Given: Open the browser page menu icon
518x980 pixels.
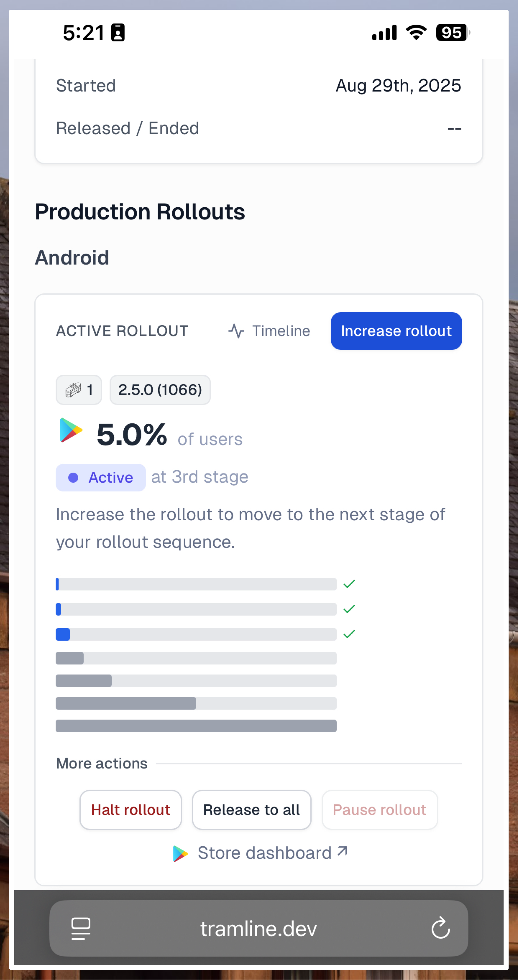Looking at the screenshot, I should tap(81, 929).
